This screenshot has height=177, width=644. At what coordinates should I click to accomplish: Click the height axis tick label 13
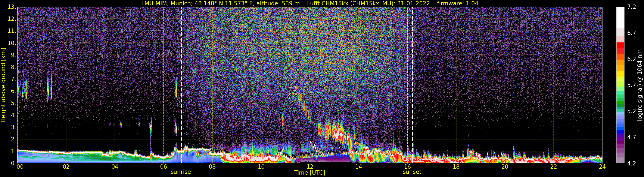click(x=12, y=7)
